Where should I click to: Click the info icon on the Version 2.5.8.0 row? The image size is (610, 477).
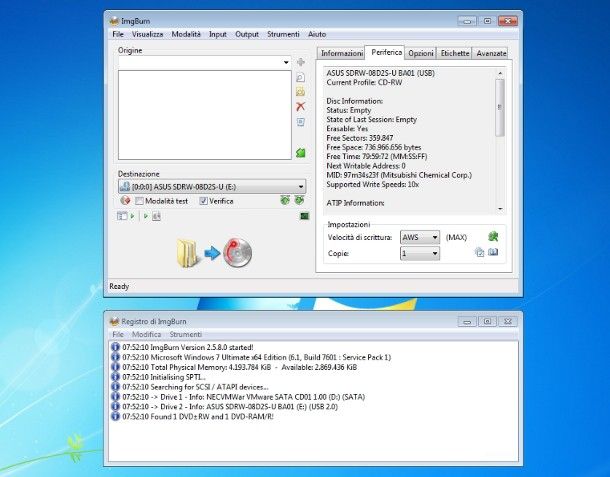tap(115, 347)
